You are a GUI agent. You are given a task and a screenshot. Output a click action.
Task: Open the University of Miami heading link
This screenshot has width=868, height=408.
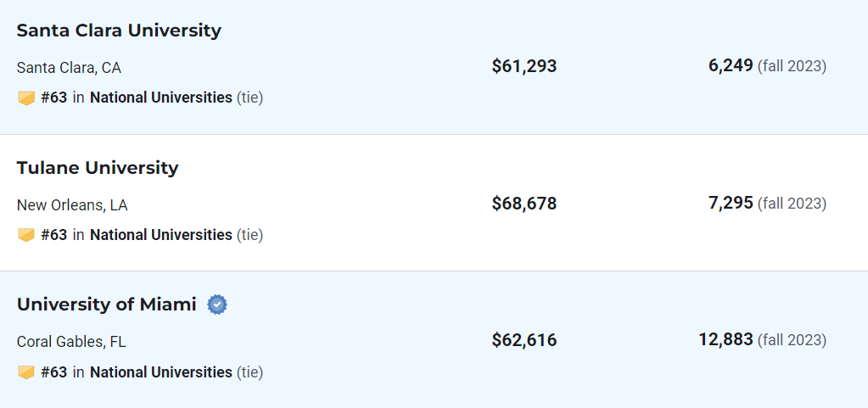pyautogui.click(x=106, y=305)
